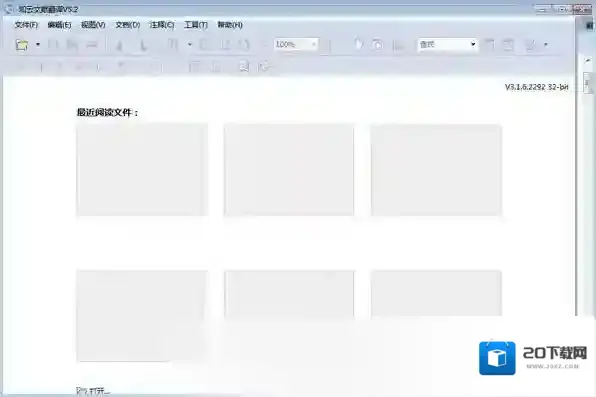Open middle recent file thumbnail in bottom row
This screenshot has width=596, height=397.
pyautogui.click(x=289, y=294)
